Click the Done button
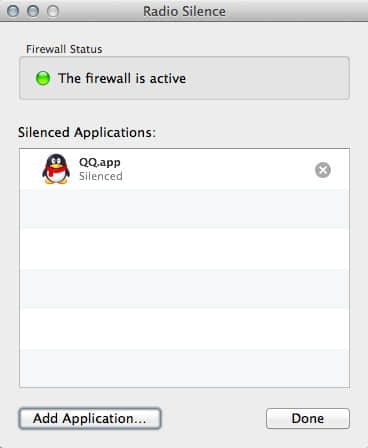368x448 pixels. coord(308,418)
